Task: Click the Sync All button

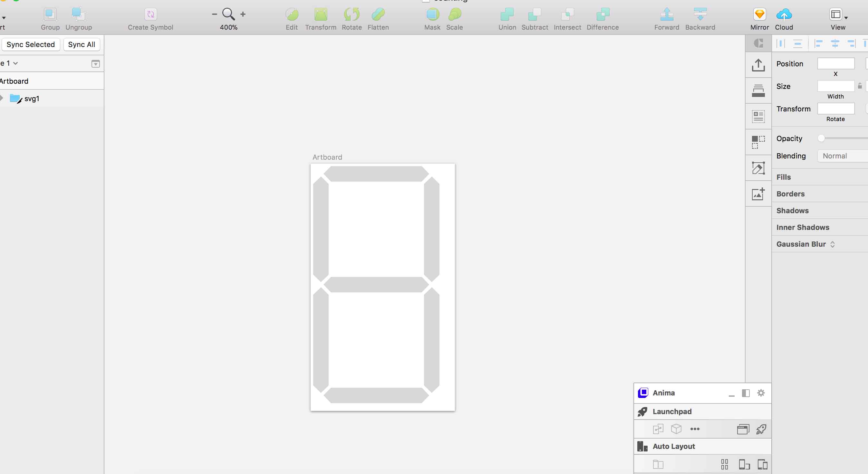Action: [x=82, y=44]
